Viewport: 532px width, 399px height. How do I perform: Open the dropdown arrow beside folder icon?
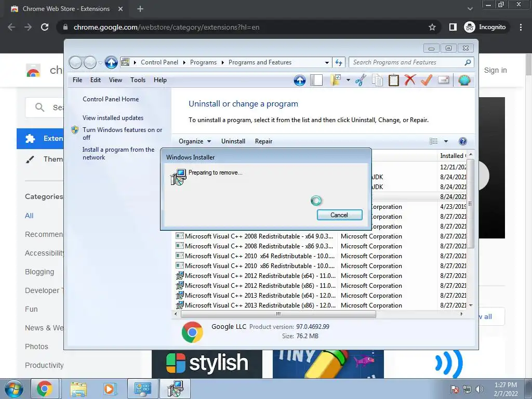coord(348,81)
